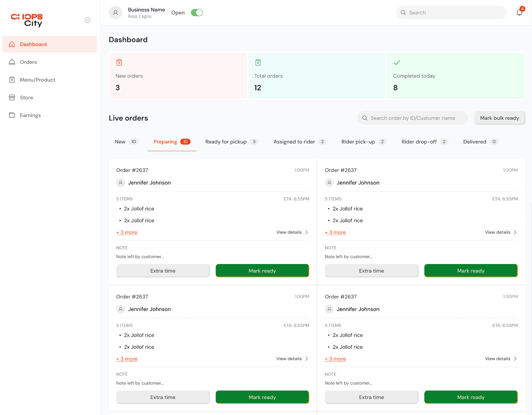Open View details on bottom-right order card
532x415 pixels.
(x=501, y=359)
